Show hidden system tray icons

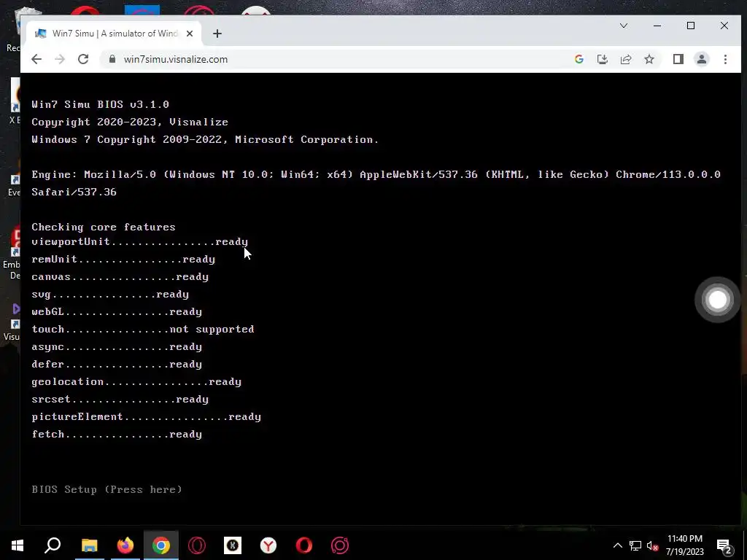click(x=617, y=545)
